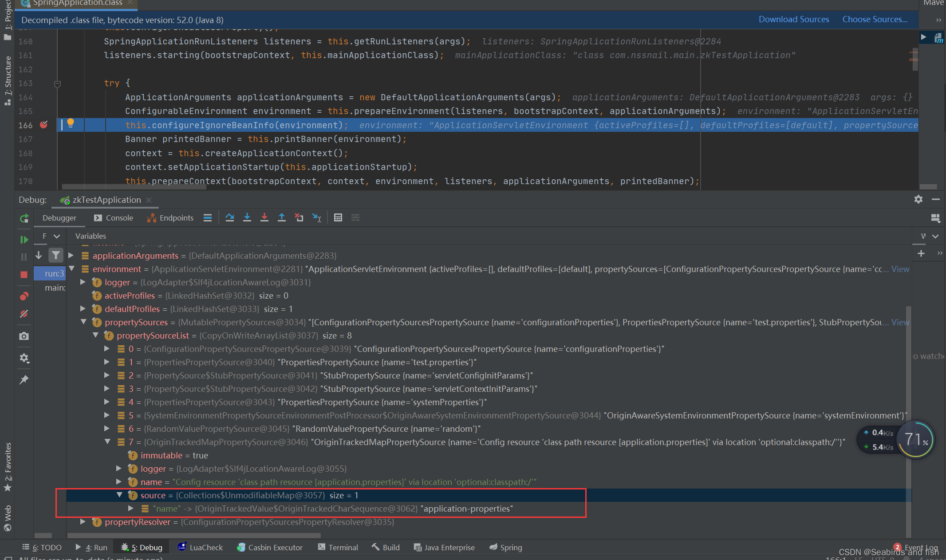The height and width of the screenshot is (560, 946).
Task: Click Choose Sources... link
Action: click(x=875, y=20)
